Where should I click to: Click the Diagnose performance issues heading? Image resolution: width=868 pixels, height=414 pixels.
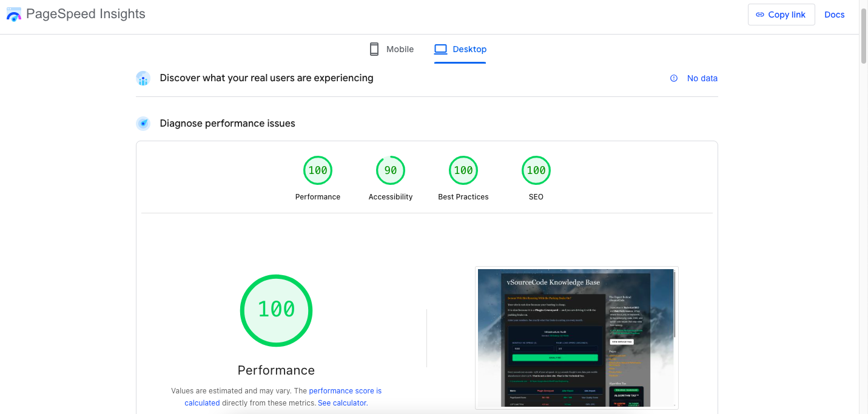click(227, 124)
